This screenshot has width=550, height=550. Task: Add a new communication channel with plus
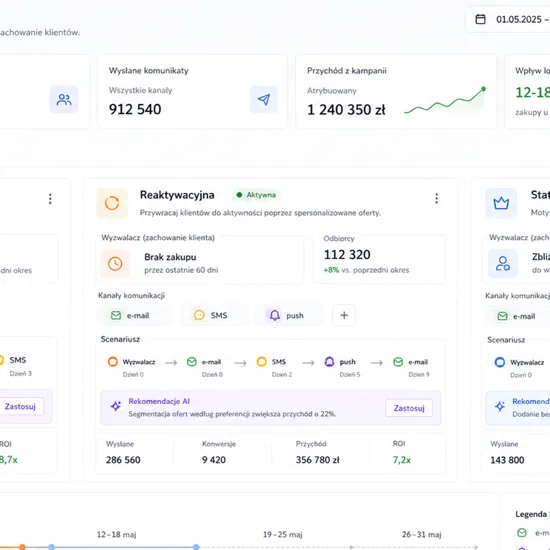click(344, 315)
